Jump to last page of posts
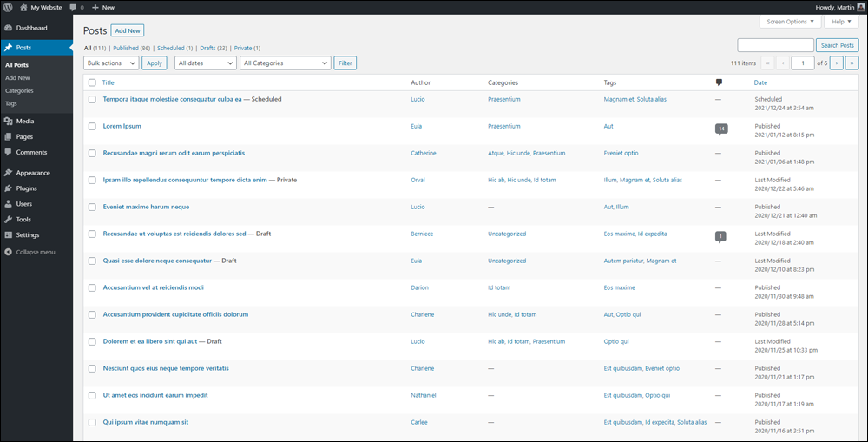868x442 pixels. [852, 63]
